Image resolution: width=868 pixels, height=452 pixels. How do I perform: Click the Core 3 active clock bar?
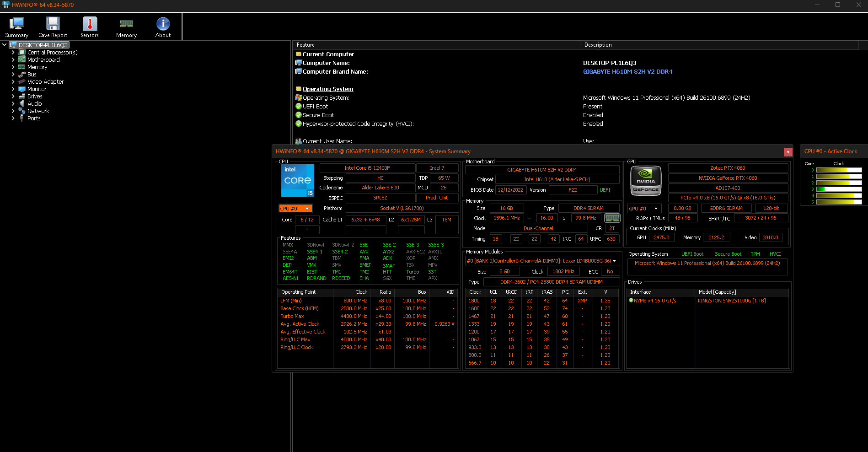click(839, 189)
